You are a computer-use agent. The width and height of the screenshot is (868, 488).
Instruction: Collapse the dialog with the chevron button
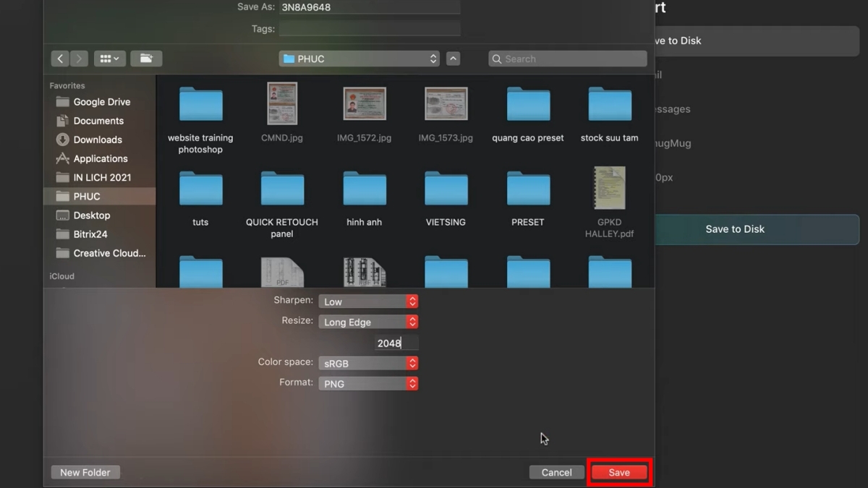(453, 59)
